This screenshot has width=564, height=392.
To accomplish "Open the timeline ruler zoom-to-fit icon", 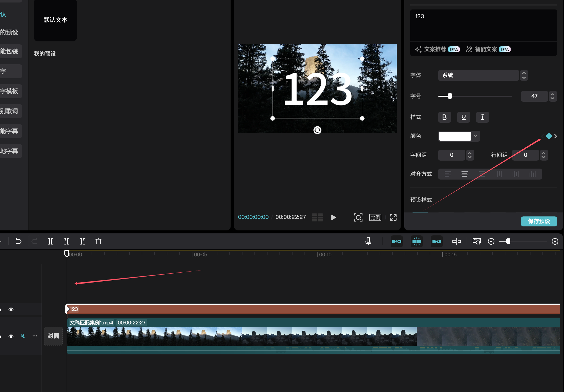I will (x=477, y=241).
